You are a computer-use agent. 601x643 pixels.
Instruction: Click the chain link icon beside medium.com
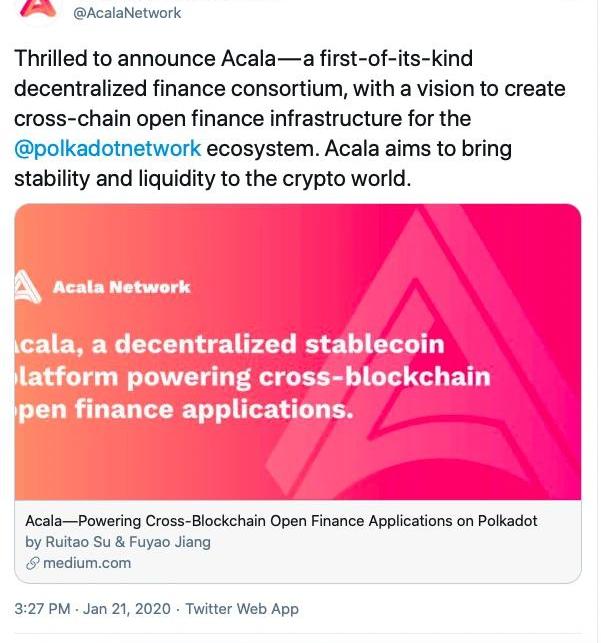click(33, 563)
